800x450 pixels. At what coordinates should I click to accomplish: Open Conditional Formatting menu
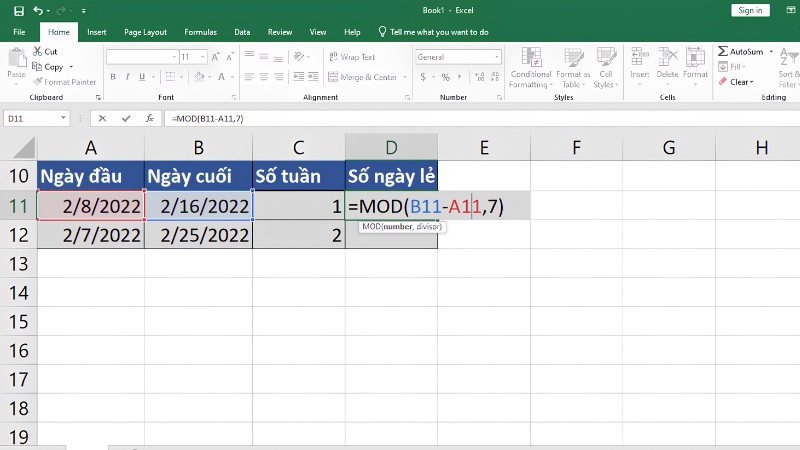tap(531, 68)
